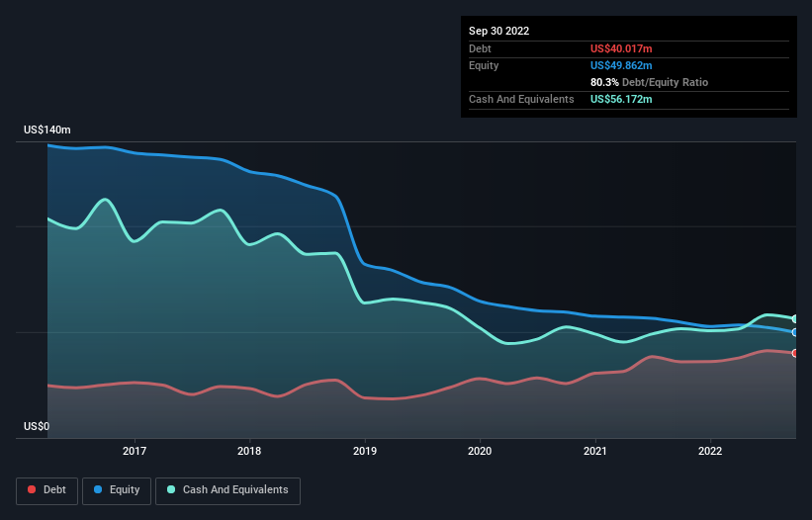Image resolution: width=812 pixels, height=520 pixels.
Task: Click the Cash And Equivalents tooltip label
Action: [x=521, y=99]
